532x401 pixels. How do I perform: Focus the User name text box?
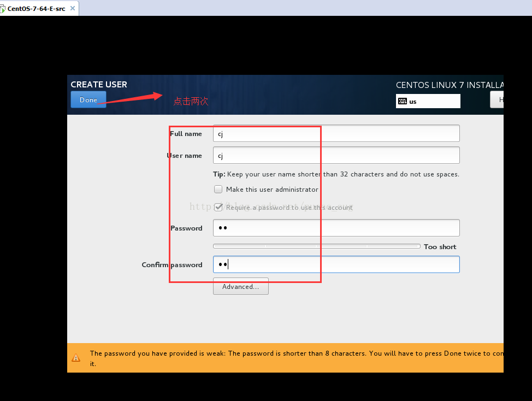pos(336,155)
